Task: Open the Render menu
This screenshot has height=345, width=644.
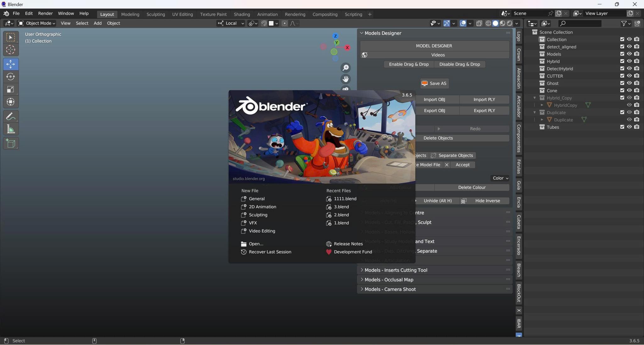Action: tap(45, 13)
